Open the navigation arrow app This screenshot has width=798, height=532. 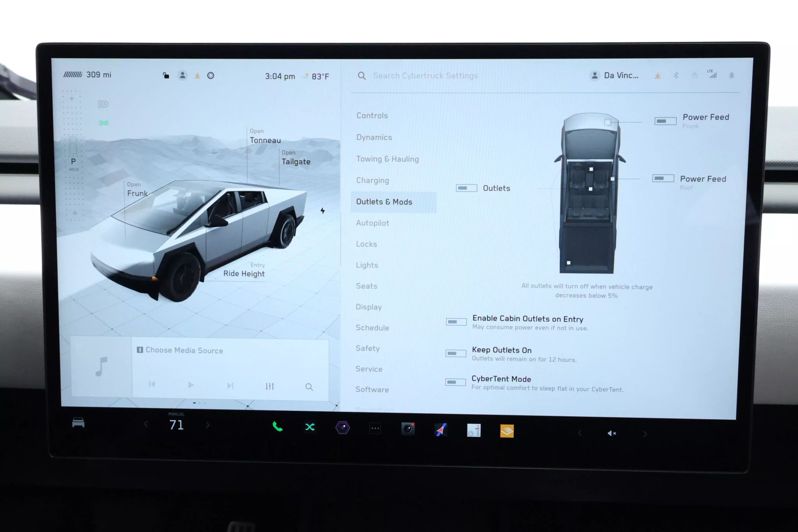441,430
